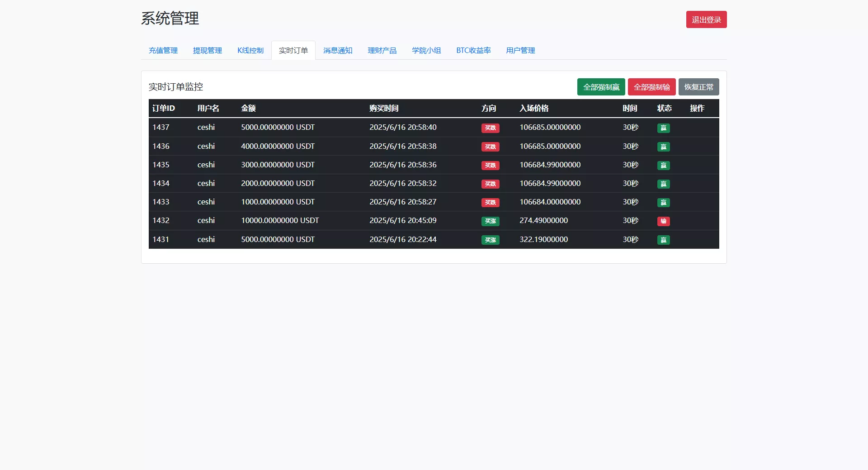Switch to the 学院小组 tab
This screenshot has height=470, width=868.
426,51
